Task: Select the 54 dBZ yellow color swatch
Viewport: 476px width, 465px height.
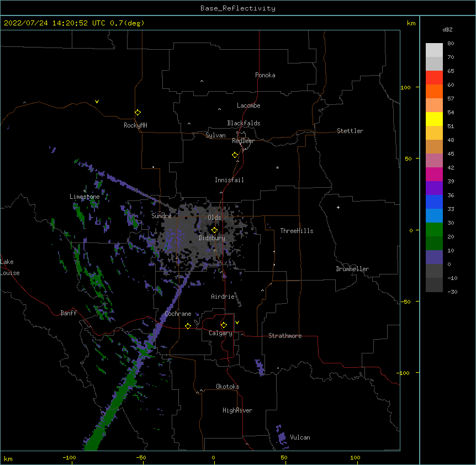Action: click(x=434, y=119)
